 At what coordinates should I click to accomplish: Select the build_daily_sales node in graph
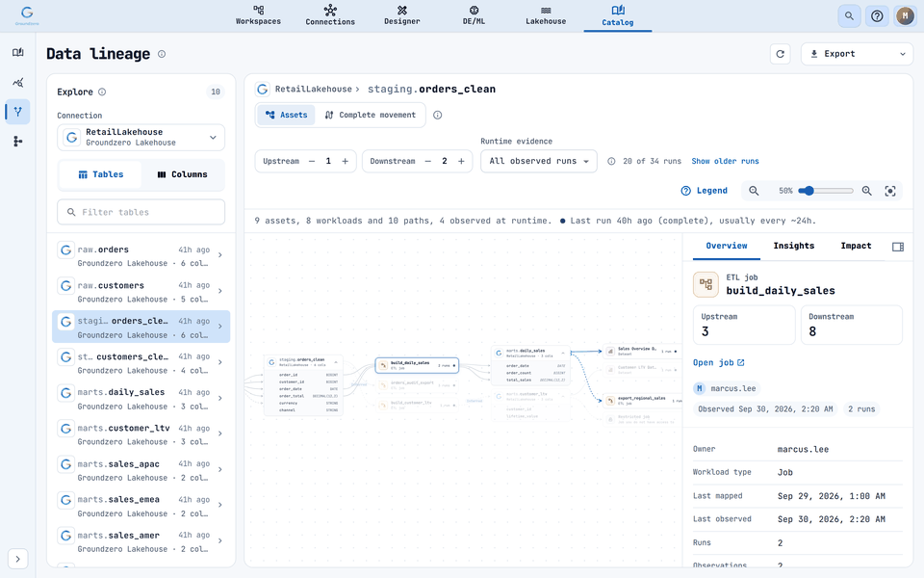(417, 366)
